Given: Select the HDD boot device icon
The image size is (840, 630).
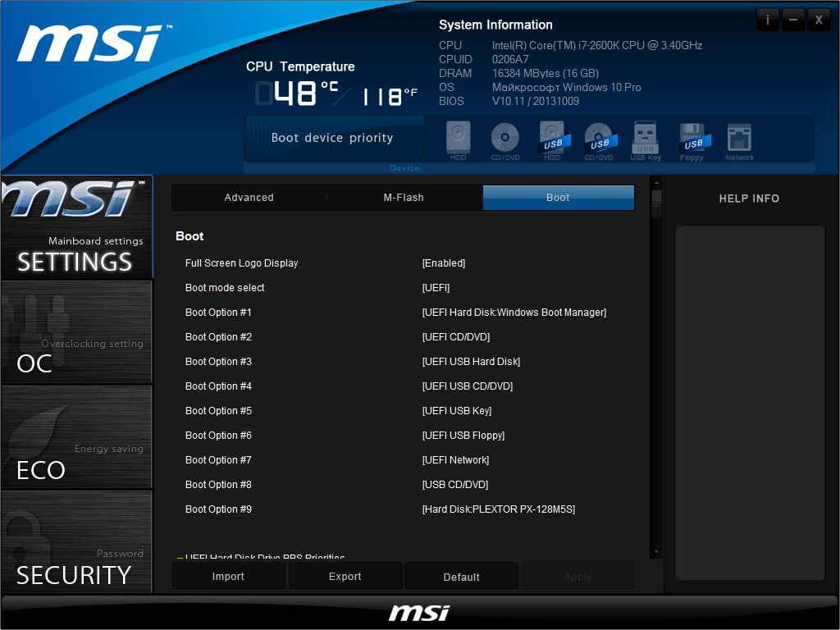Looking at the screenshot, I should [x=458, y=140].
